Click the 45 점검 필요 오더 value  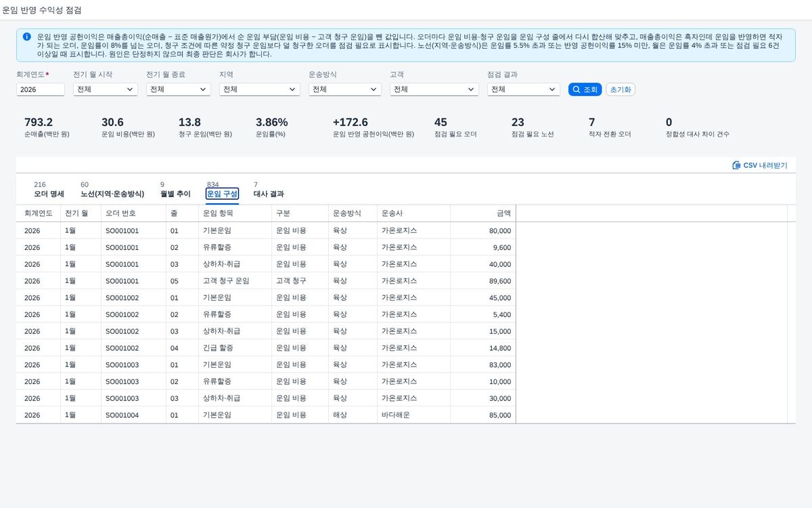pos(441,122)
